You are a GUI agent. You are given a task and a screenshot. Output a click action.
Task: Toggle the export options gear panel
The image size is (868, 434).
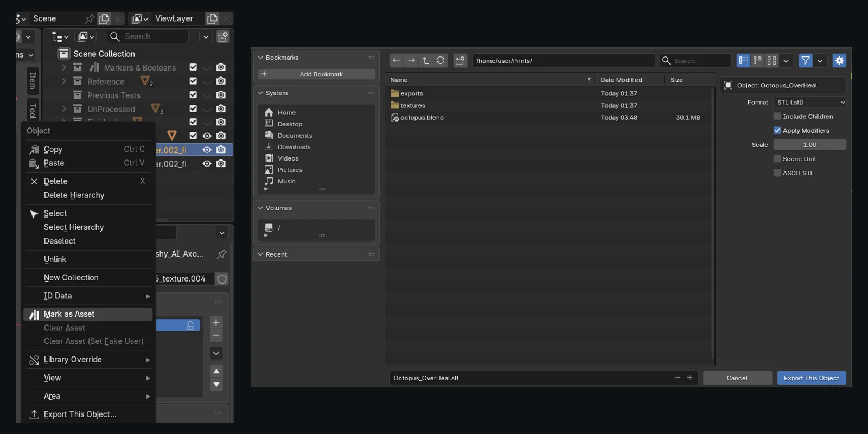(839, 61)
